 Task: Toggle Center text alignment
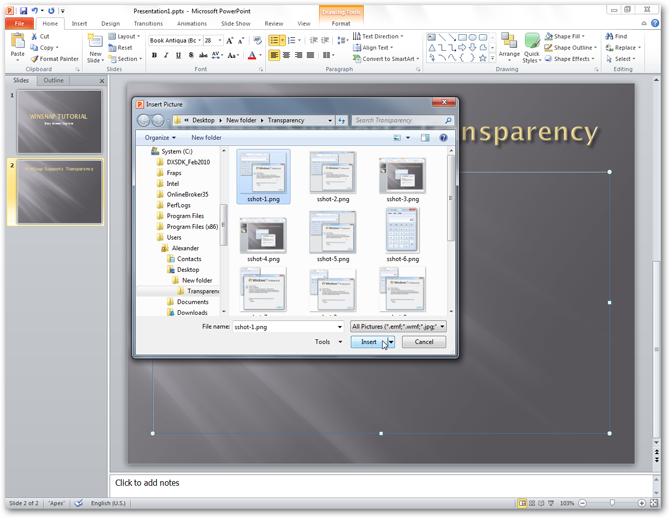[286, 55]
